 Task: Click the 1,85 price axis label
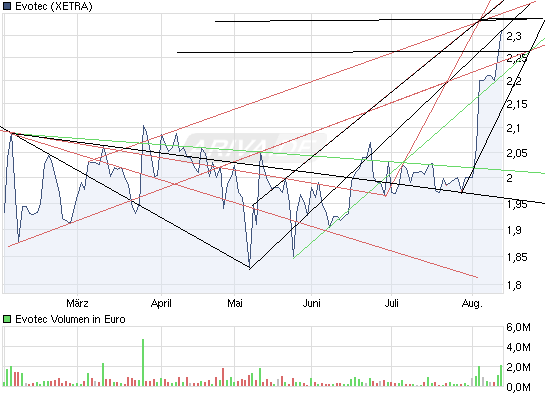517,257
